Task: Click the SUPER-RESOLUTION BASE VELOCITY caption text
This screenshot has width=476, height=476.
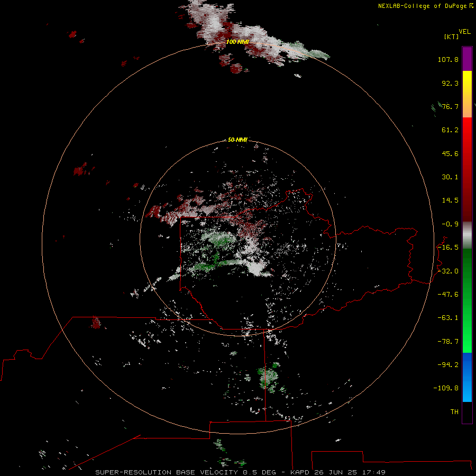Action: [x=167, y=472]
